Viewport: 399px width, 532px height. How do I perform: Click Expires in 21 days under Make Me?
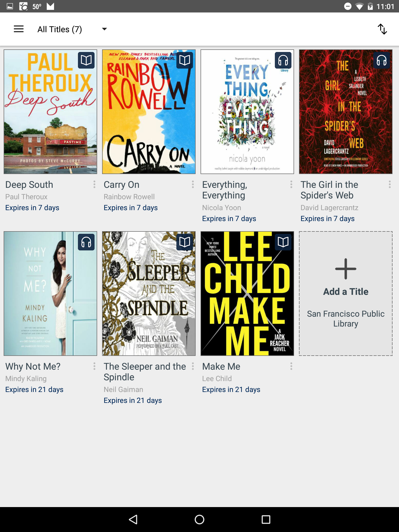231,390
